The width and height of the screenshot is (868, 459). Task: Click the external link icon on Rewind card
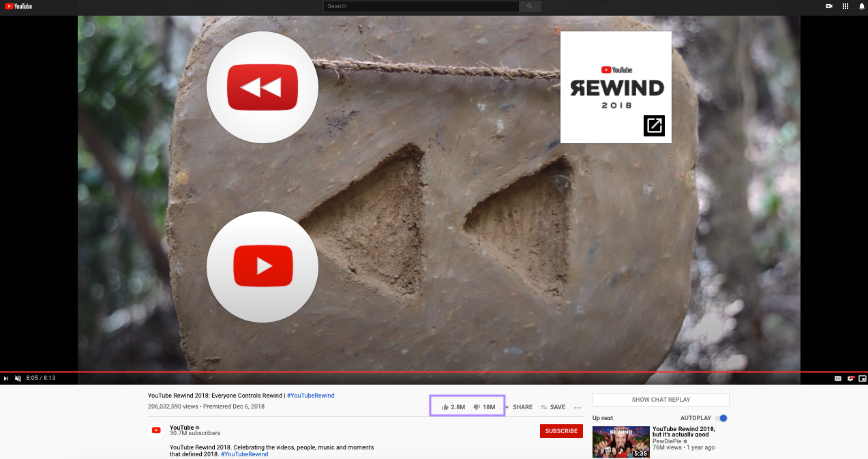pos(654,125)
